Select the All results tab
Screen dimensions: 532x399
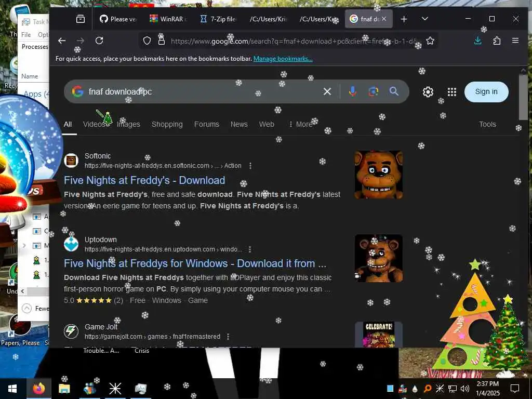[x=68, y=125]
